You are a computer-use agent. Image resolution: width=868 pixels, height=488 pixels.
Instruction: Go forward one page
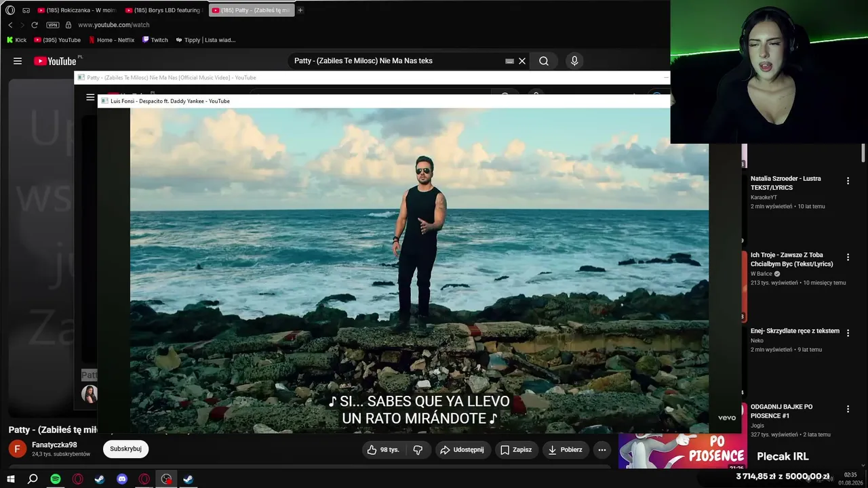[x=22, y=25]
